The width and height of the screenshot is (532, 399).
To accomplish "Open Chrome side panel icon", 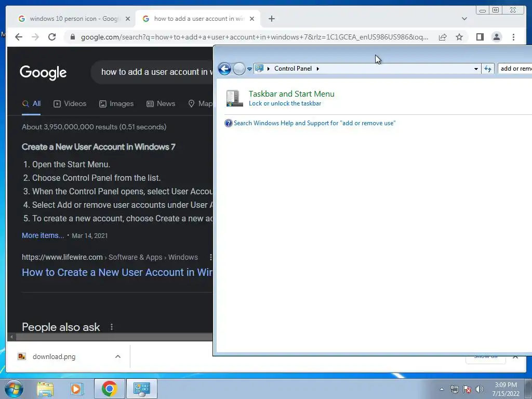I will pyautogui.click(x=480, y=37).
